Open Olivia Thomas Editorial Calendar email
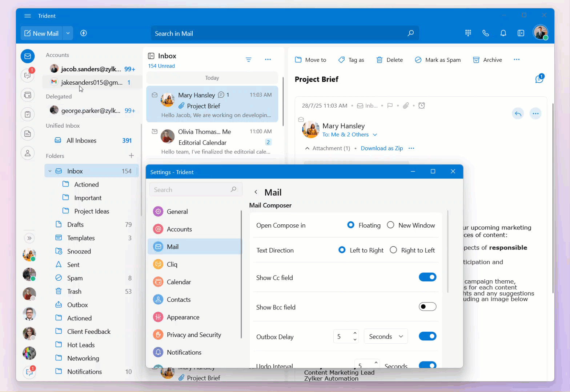Viewport: 570px width, 392px height. (x=212, y=141)
